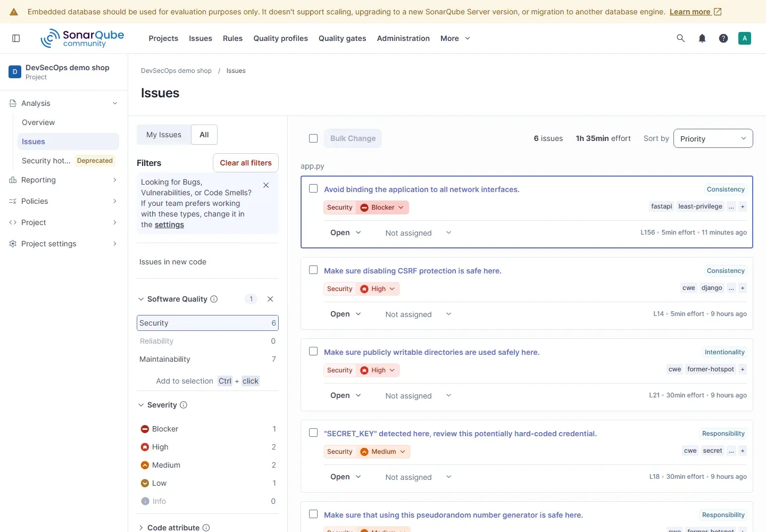Open Not assigned dropdown on SECRET_KEY issue
This screenshot has height=532, width=766.
coord(419,477)
